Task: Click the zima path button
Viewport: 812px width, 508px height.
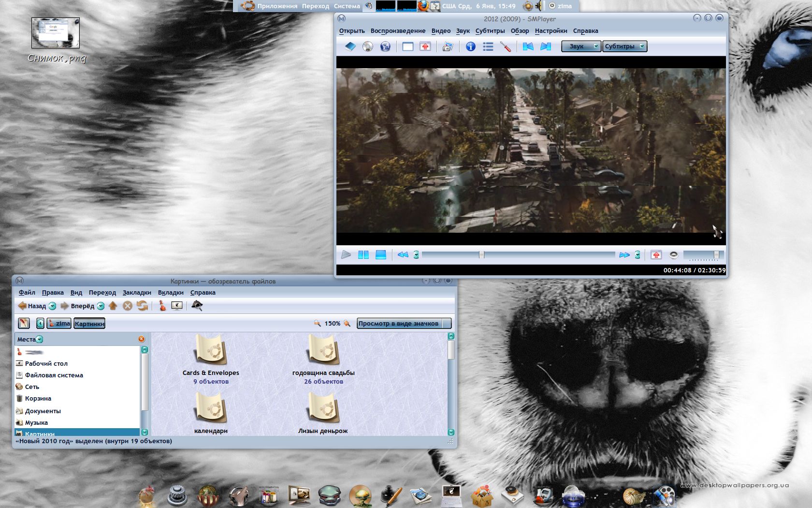Action: tap(59, 324)
